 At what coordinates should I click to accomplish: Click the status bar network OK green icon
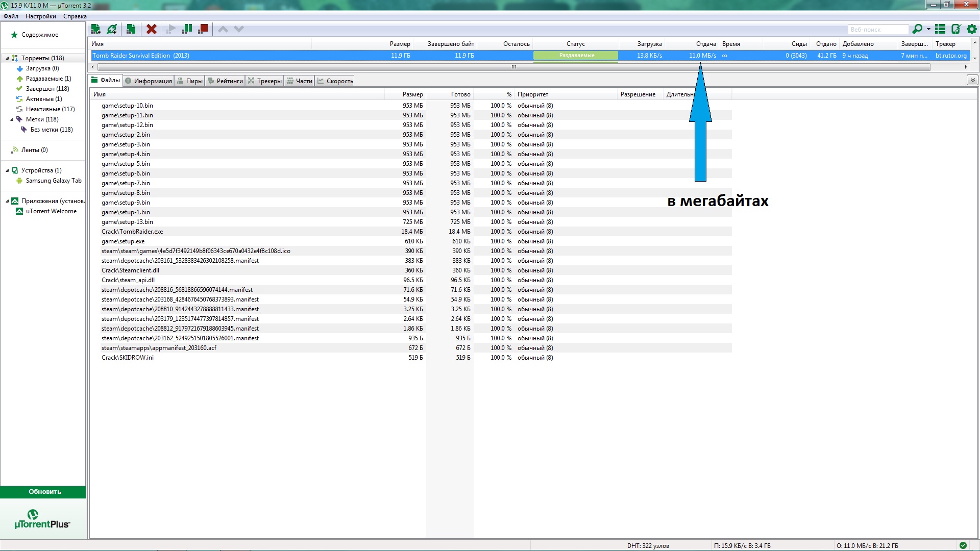(x=963, y=545)
